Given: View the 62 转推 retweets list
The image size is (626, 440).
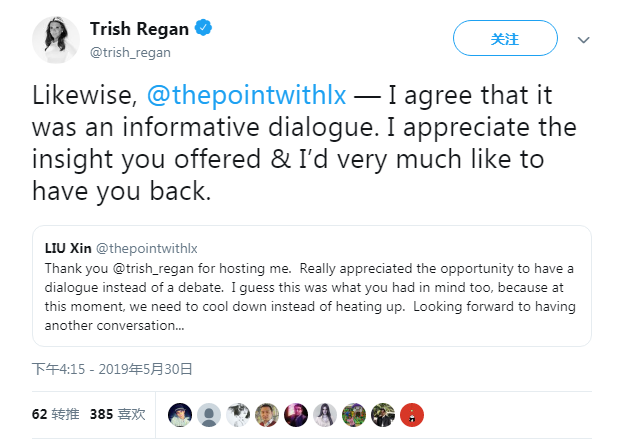Looking at the screenshot, I should [55, 414].
